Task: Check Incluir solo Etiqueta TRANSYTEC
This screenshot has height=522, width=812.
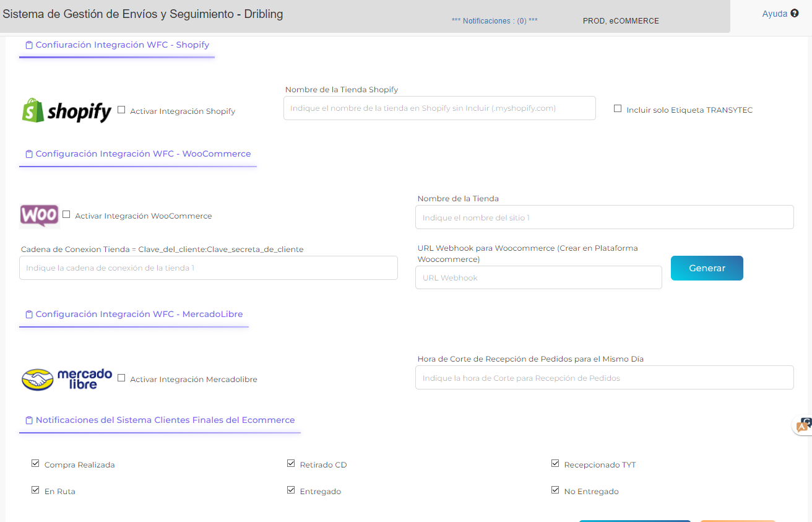Action: (618, 108)
